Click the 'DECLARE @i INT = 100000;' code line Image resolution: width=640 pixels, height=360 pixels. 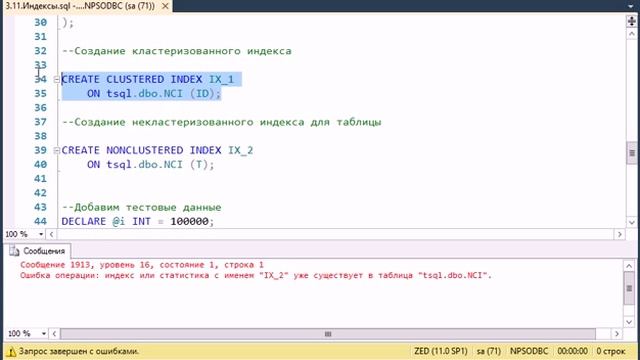(x=138, y=221)
